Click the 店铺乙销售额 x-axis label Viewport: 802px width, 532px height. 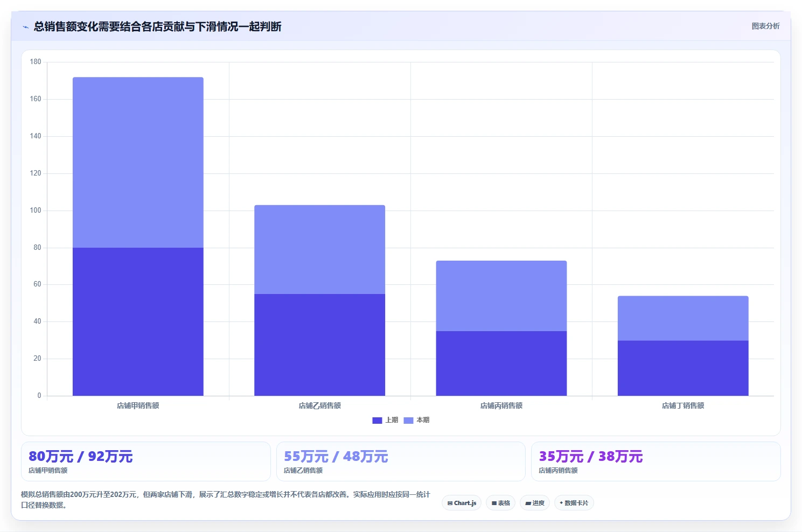(x=319, y=405)
